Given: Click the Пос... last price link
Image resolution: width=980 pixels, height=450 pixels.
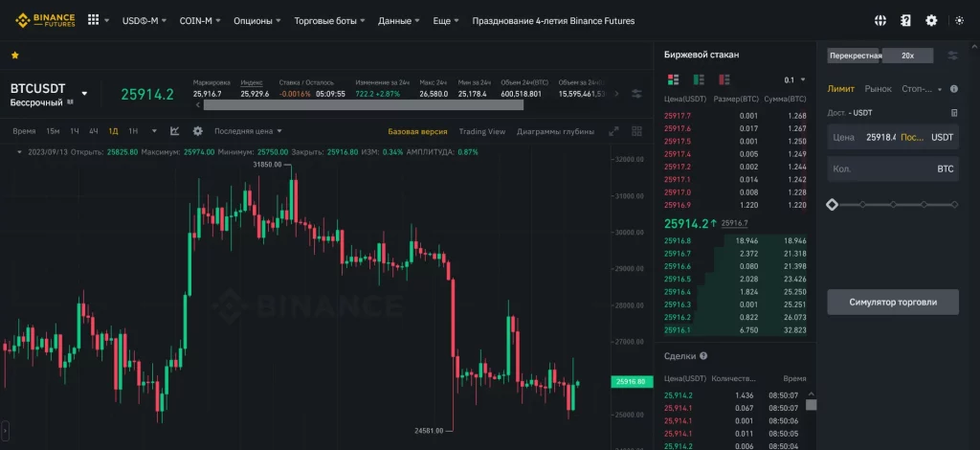Looking at the screenshot, I should pyautogui.click(x=912, y=137).
